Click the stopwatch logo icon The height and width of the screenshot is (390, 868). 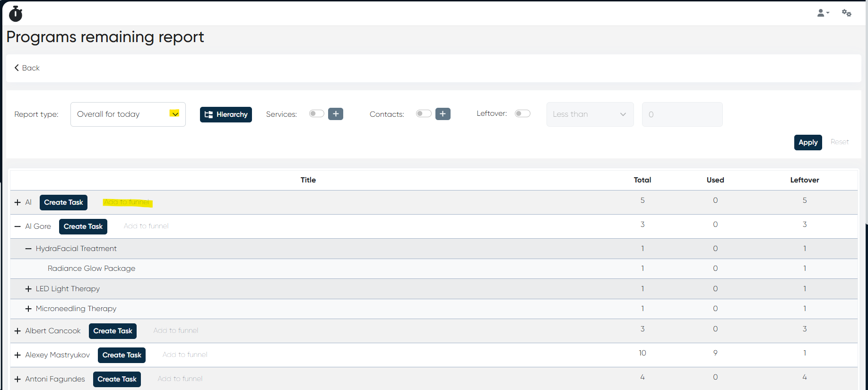click(x=16, y=14)
